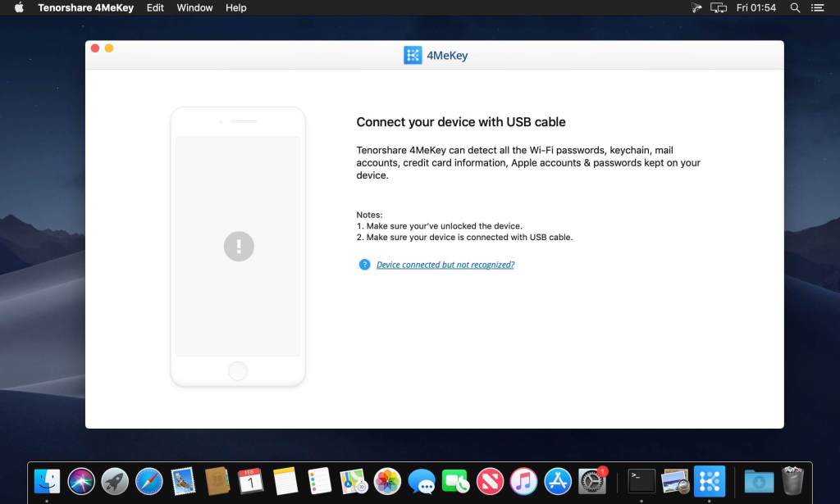Open the Downloads folder in the Dock
840x504 pixels.
[x=759, y=481]
